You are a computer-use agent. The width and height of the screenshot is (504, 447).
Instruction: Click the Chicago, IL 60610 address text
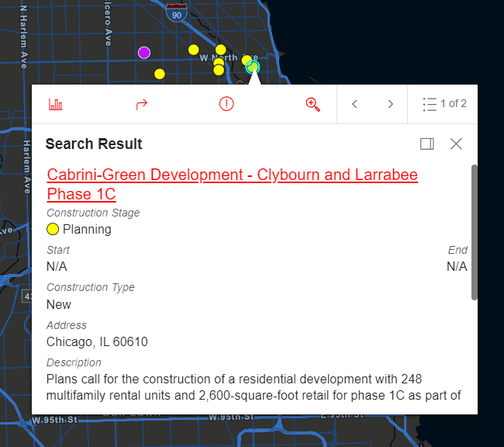[x=97, y=342]
